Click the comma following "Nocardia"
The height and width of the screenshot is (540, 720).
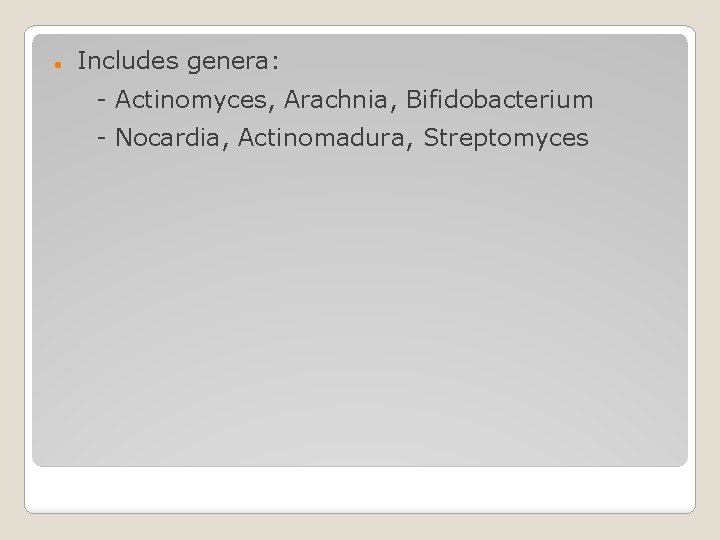pyautogui.click(x=225, y=147)
